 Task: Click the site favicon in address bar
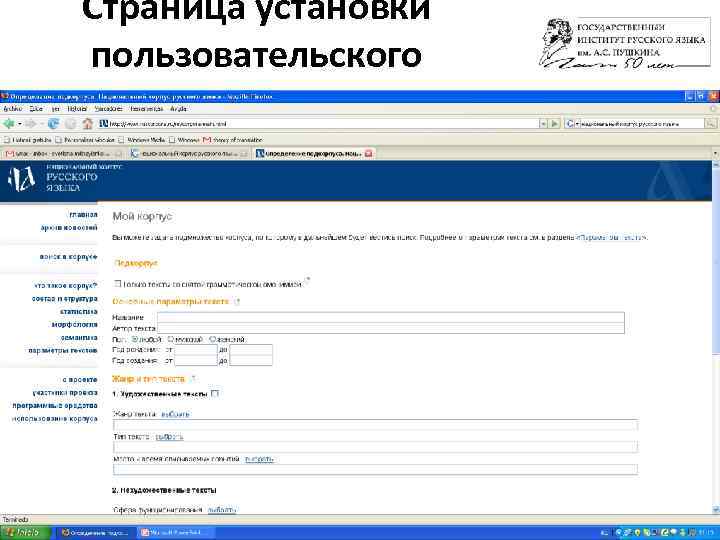pyautogui.click(x=104, y=124)
